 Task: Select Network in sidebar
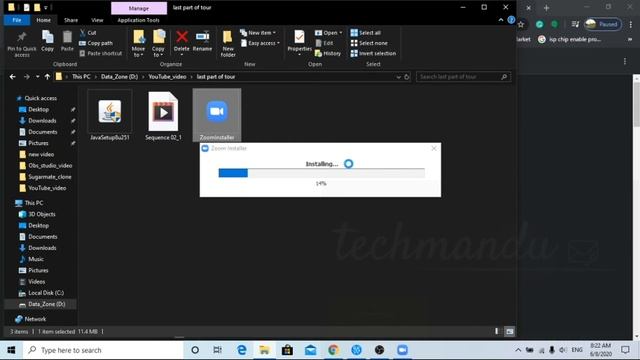[x=35, y=319]
